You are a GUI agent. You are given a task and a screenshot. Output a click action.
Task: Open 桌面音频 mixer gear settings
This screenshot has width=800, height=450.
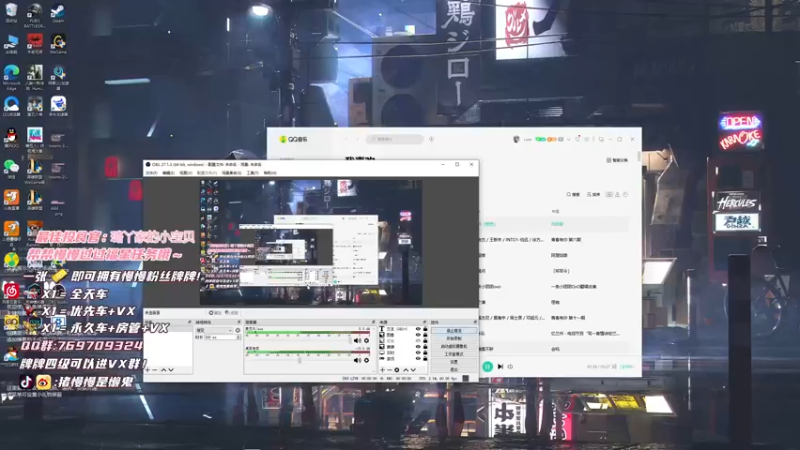click(366, 360)
